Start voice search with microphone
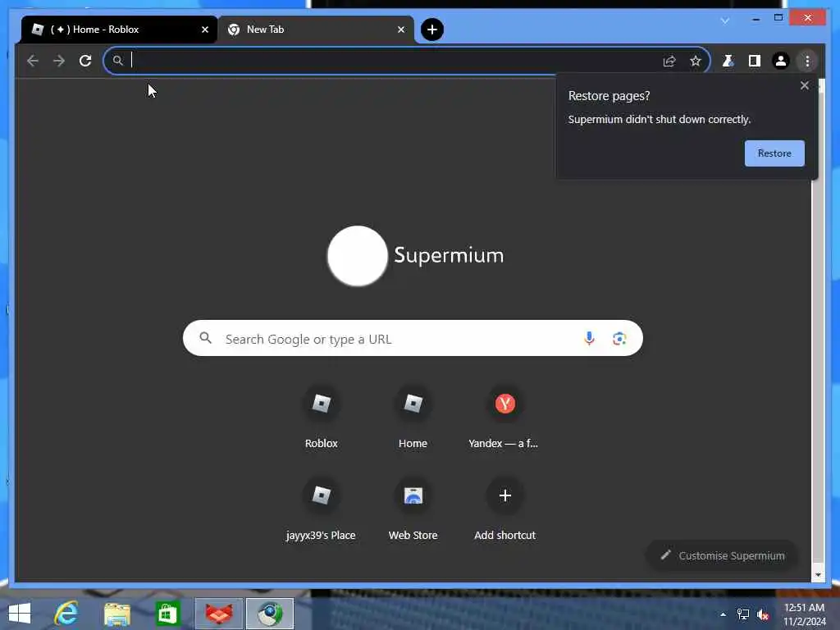840x630 pixels. click(589, 338)
